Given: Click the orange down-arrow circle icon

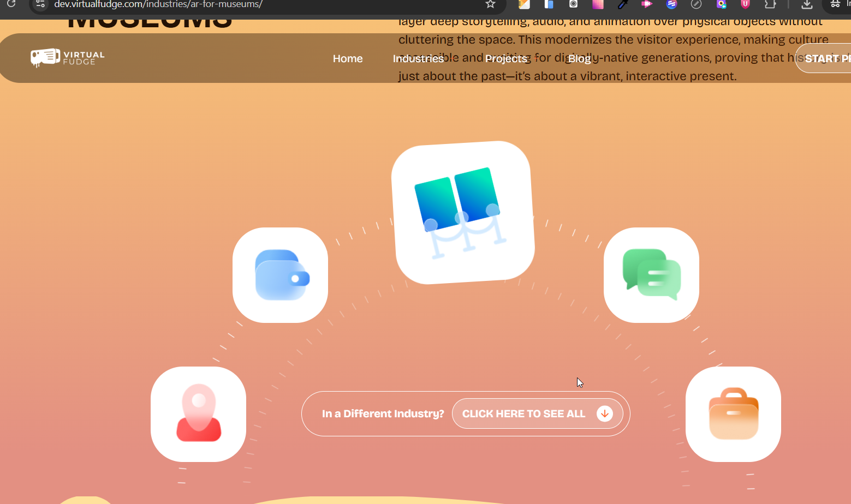Looking at the screenshot, I should click(604, 413).
